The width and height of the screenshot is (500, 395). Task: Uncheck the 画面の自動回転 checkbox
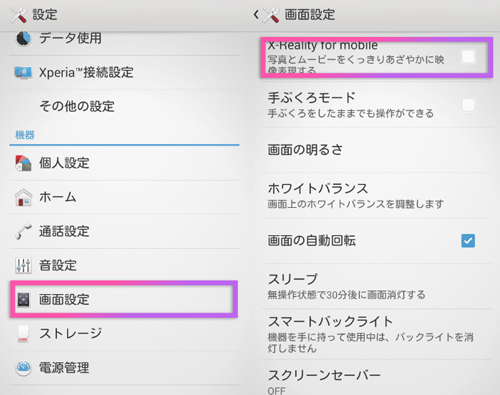[x=468, y=240]
